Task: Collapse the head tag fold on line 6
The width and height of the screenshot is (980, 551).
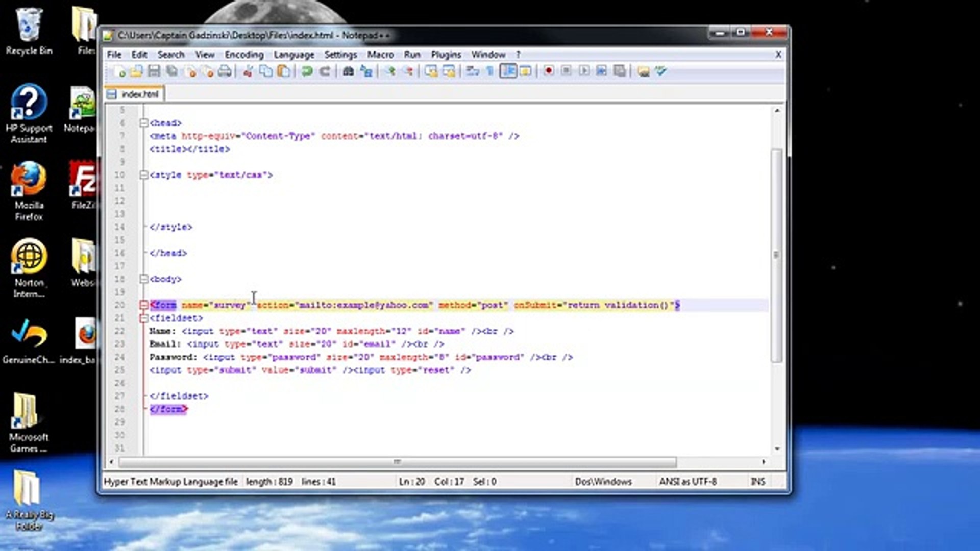Action: (144, 123)
